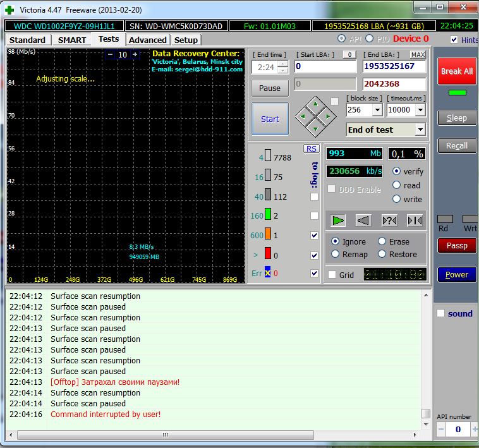
Task: Toggle the sound checkbox
Action: click(x=441, y=313)
